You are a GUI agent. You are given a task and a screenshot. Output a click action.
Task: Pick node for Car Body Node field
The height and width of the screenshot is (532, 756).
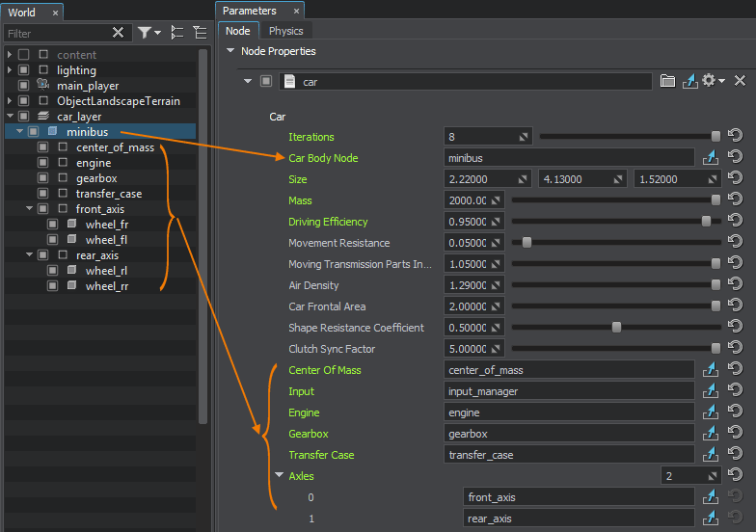(x=711, y=158)
